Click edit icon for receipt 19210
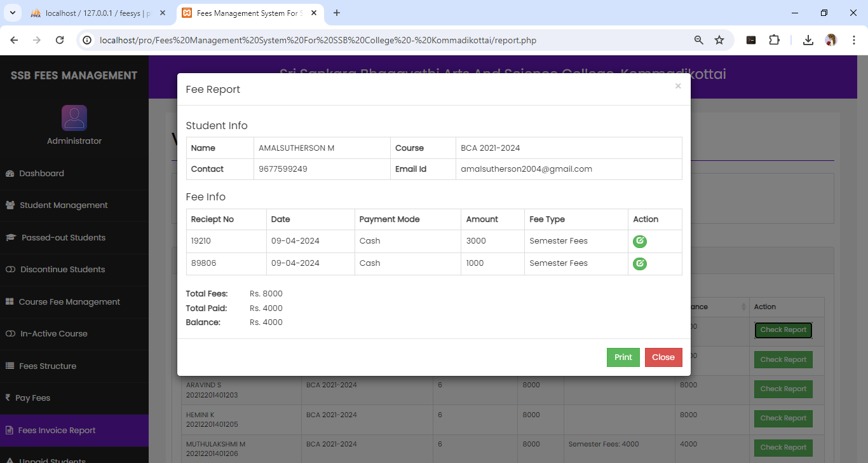The image size is (868, 463). pos(639,242)
